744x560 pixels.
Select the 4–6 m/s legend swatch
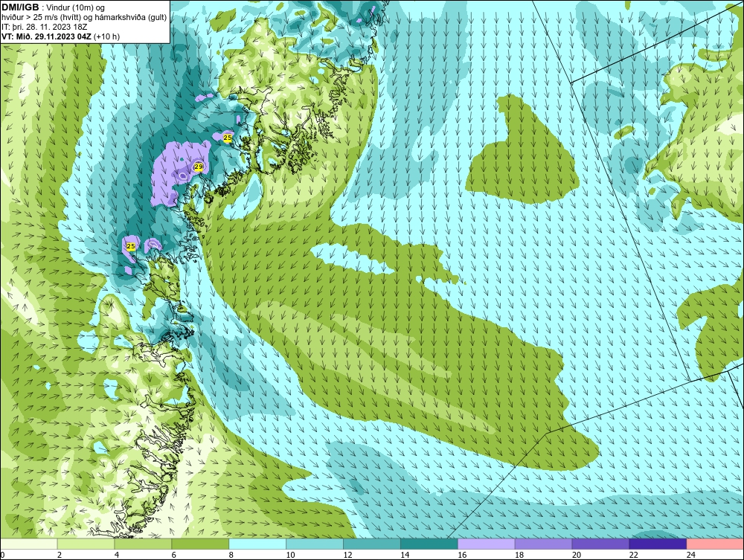(x=143, y=544)
